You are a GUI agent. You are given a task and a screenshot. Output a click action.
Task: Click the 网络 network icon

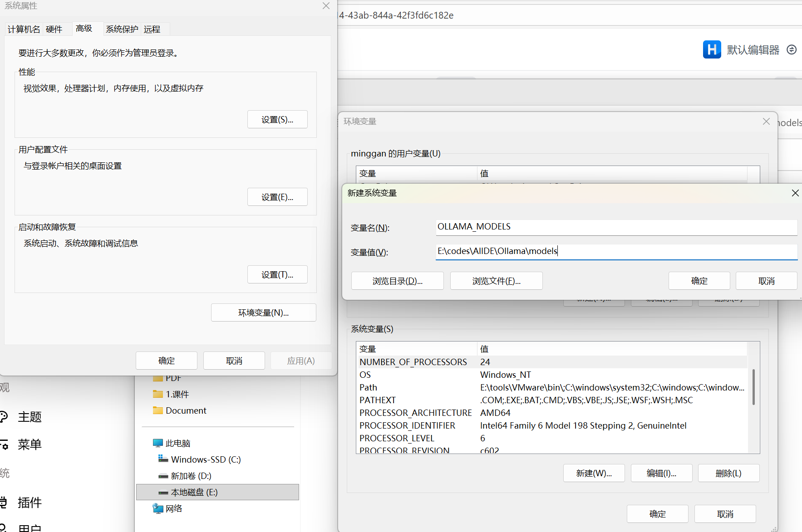[157, 508]
